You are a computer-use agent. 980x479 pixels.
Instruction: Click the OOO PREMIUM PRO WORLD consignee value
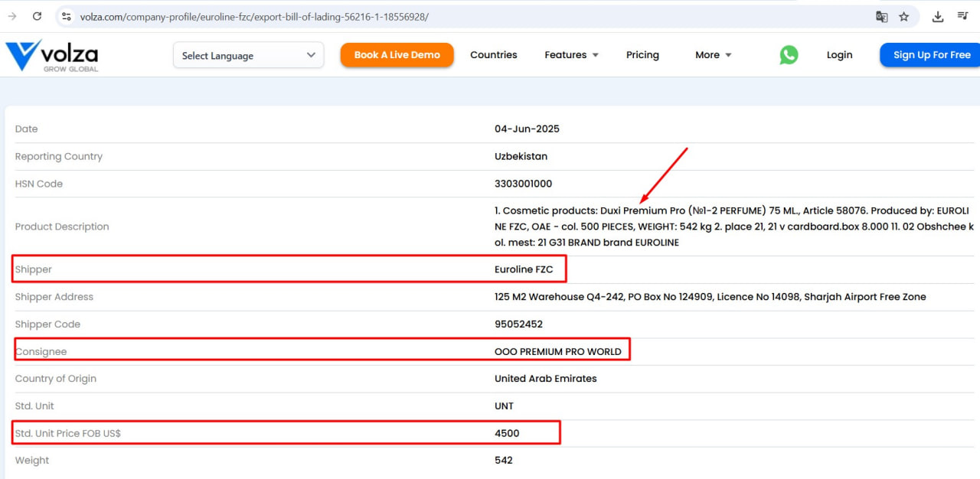pos(557,352)
